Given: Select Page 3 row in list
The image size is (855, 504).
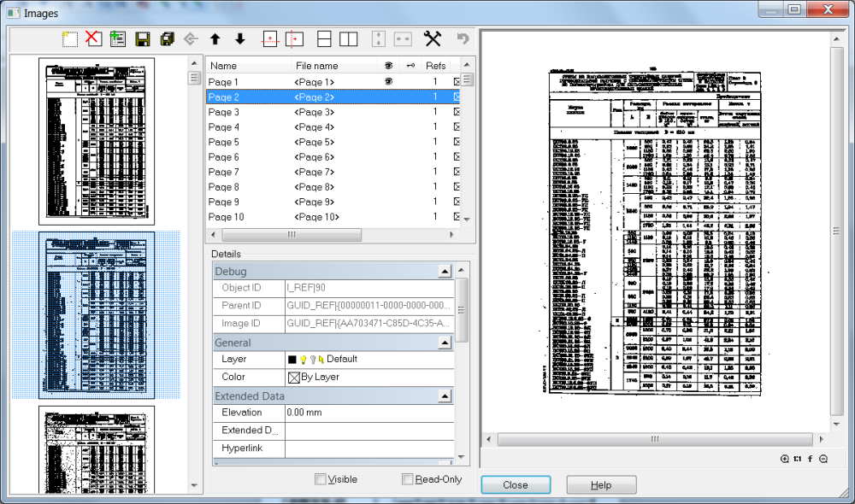Looking at the screenshot, I should pyautogui.click(x=333, y=112).
